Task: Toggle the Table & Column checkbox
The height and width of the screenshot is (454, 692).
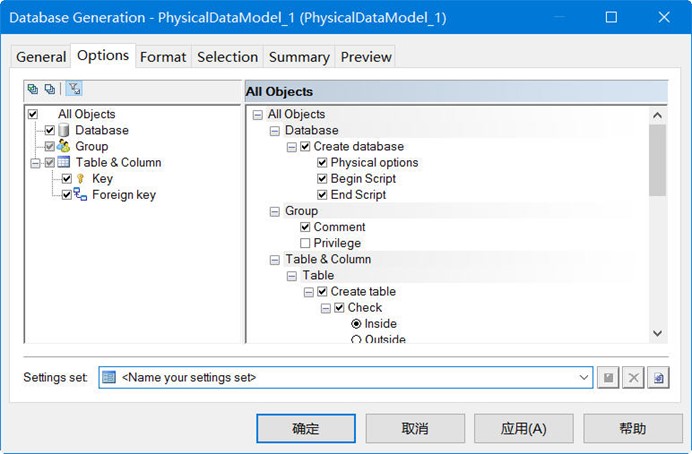Action: click(49, 162)
